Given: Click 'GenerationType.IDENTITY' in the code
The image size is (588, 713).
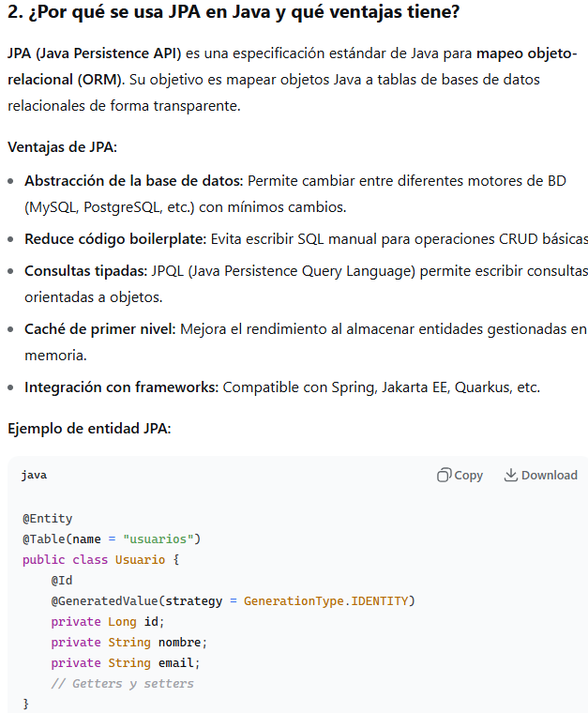Looking at the screenshot, I should (x=325, y=601).
